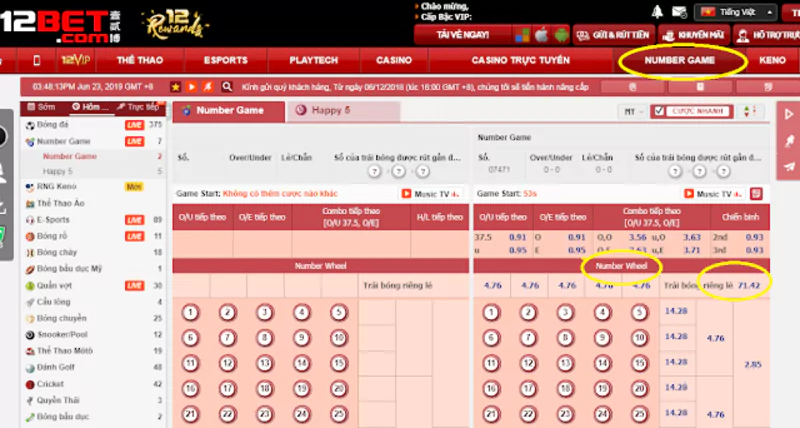Select ball number 1 in right wheel

491,313
